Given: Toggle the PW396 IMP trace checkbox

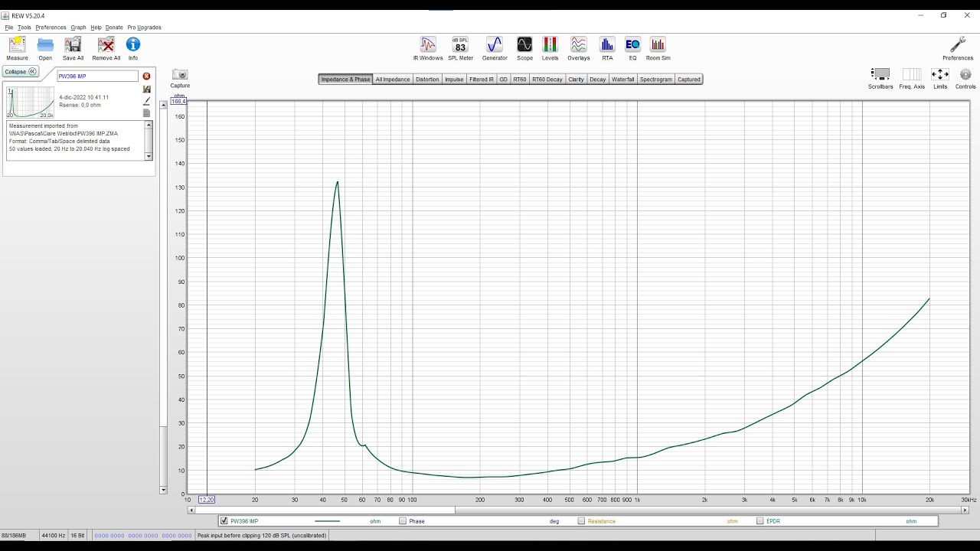Looking at the screenshot, I should 224,521.
